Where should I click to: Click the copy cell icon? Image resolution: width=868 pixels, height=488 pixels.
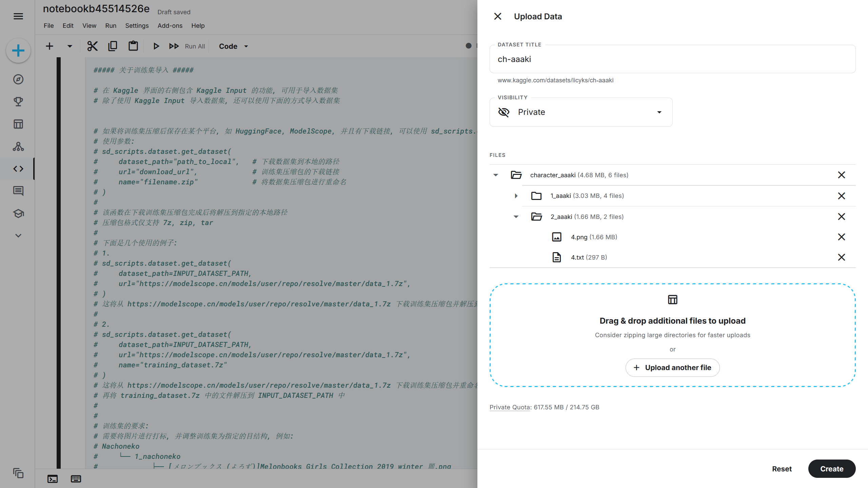113,46
